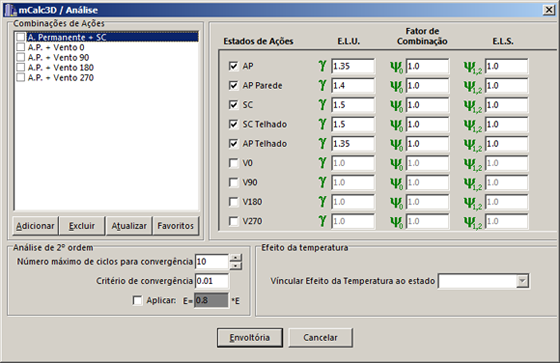
Task: Click the E= 0.8 factor field
Action: tap(211, 300)
